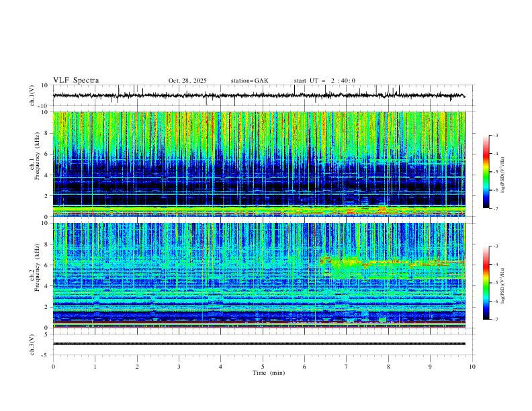
Task: Click time-axis tick label "7"
Action: (347, 367)
